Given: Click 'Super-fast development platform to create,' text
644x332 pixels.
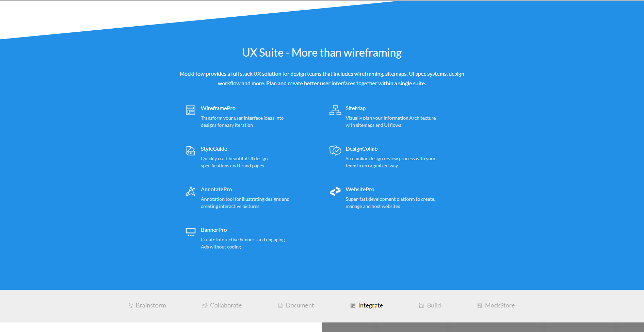Looking at the screenshot, I should 390,199.
